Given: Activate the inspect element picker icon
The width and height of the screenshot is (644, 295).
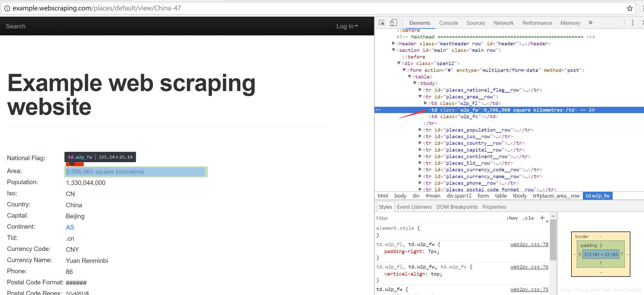Looking at the screenshot, I should [382, 23].
